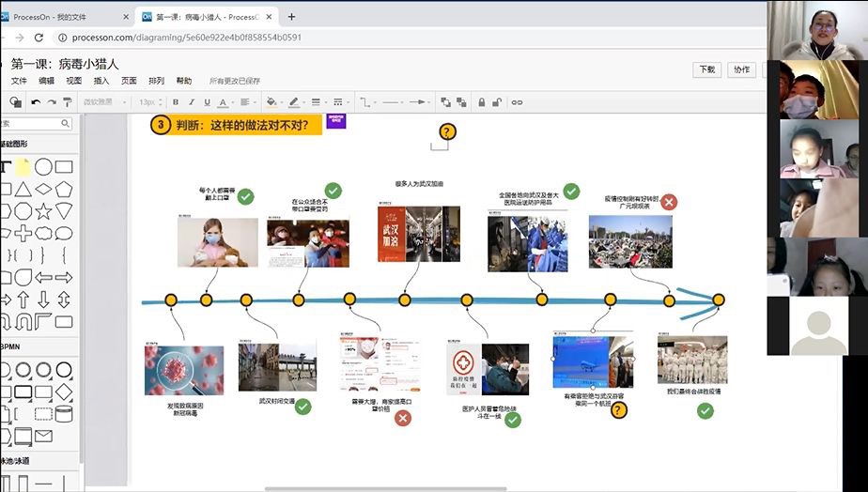
Task: Reload the page with the refresh button
Action: pos(39,38)
